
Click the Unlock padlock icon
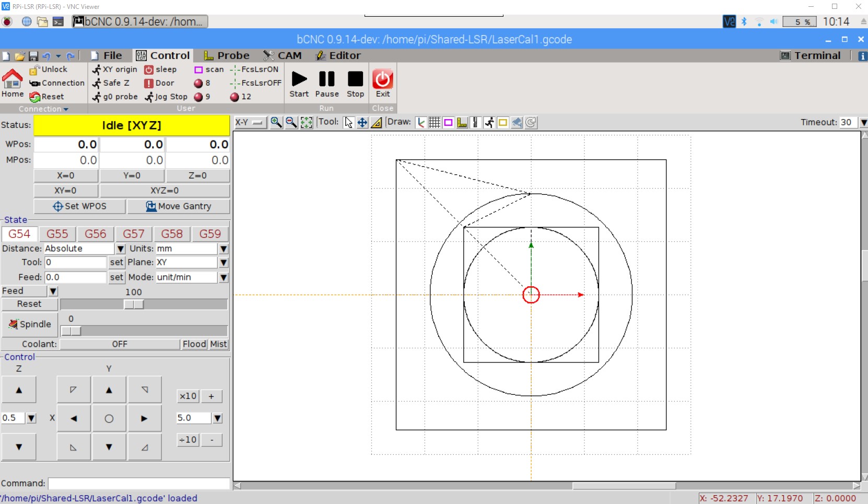(34, 69)
